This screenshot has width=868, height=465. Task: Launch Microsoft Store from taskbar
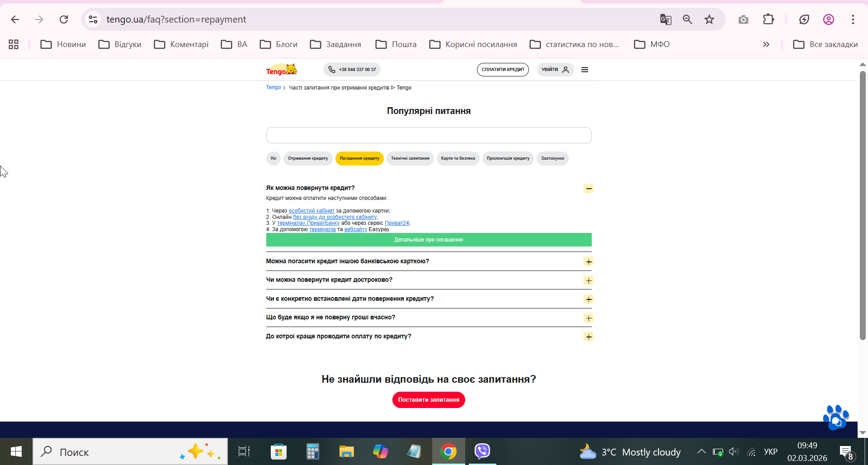pos(278,451)
